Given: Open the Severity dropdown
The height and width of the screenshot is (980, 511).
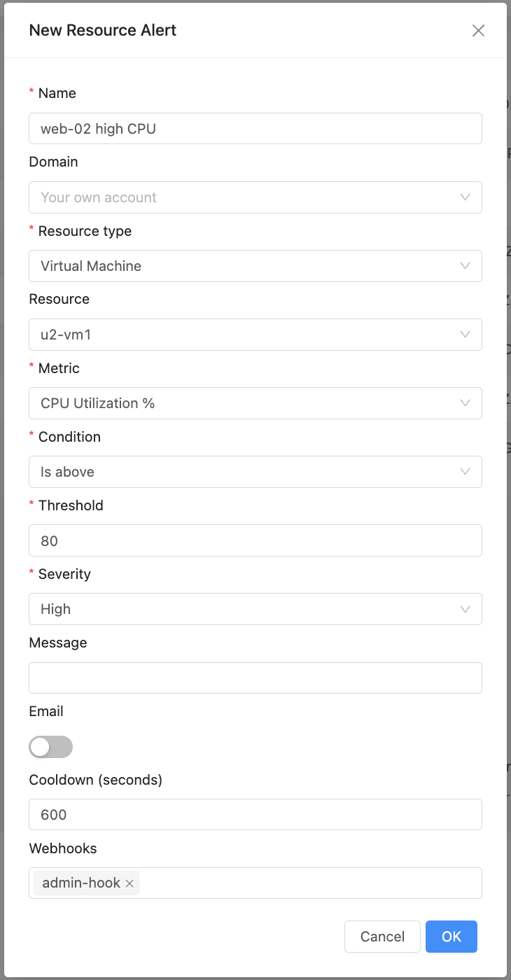Looking at the screenshot, I should coord(255,609).
